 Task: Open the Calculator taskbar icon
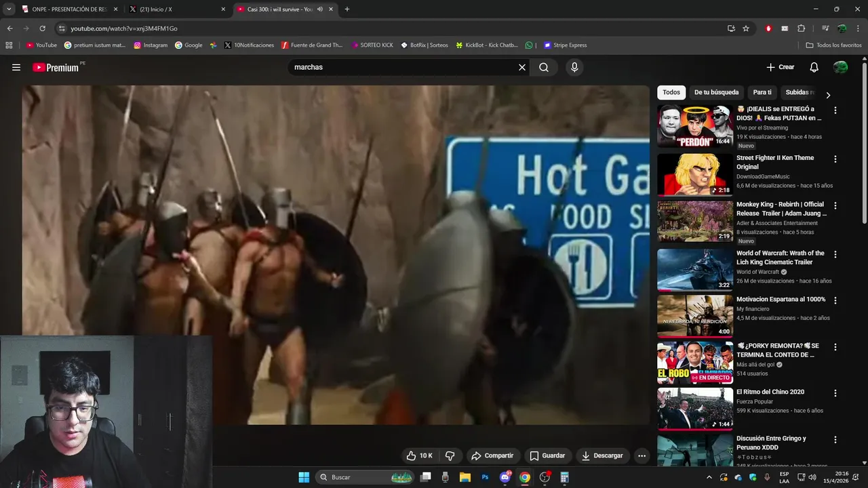(564, 477)
